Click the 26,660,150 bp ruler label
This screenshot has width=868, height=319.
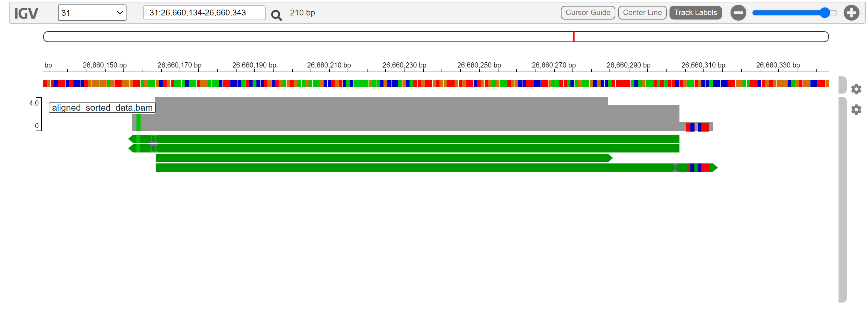point(105,65)
